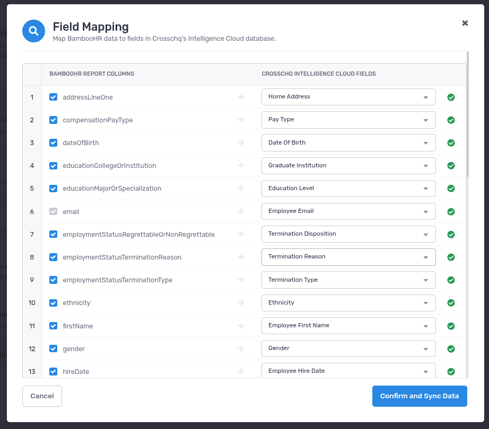The width and height of the screenshot is (489, 429).
Task: Open the Education Level dropdown
Action: tap(348, 188)
